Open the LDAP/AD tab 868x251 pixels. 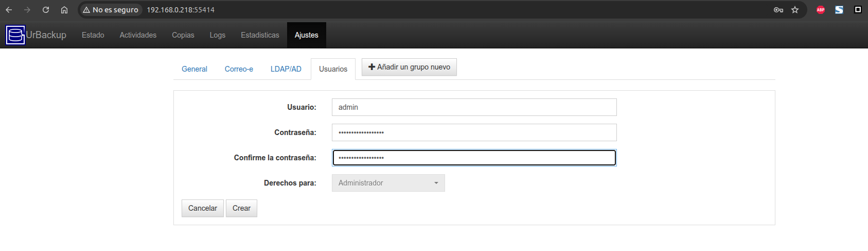point(286,69)
